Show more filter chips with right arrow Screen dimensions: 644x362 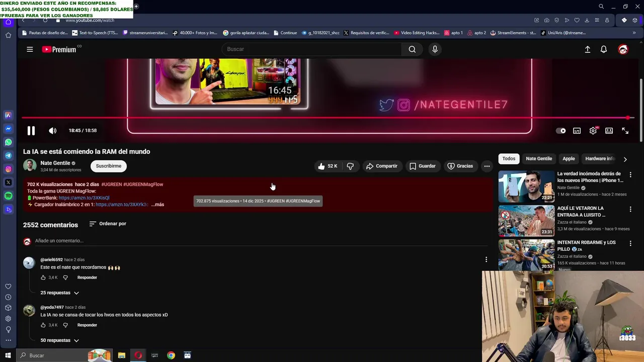[x=625, y=159]
